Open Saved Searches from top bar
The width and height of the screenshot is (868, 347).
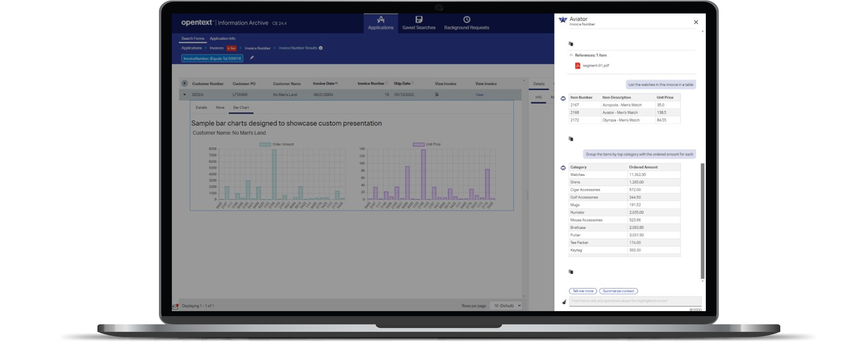pos(419,23)
